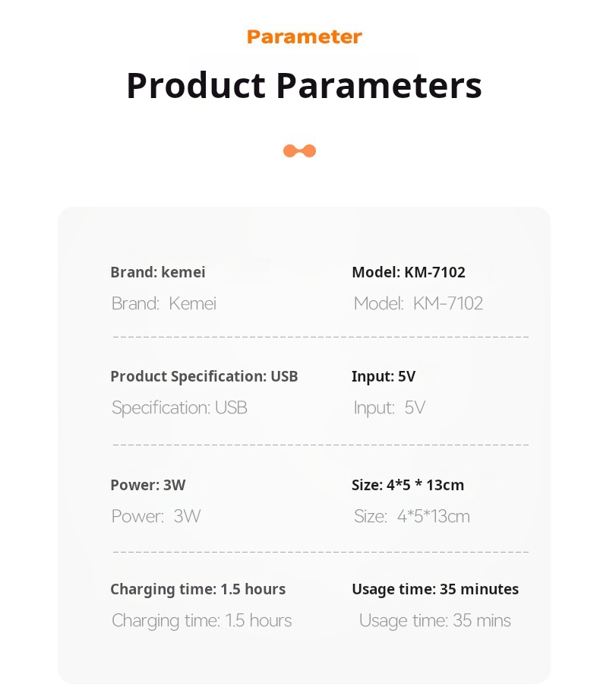600x700 pixels.
Task: Select light gray "Charging time: 1.5 hours" text
Action: coord(202,621)
